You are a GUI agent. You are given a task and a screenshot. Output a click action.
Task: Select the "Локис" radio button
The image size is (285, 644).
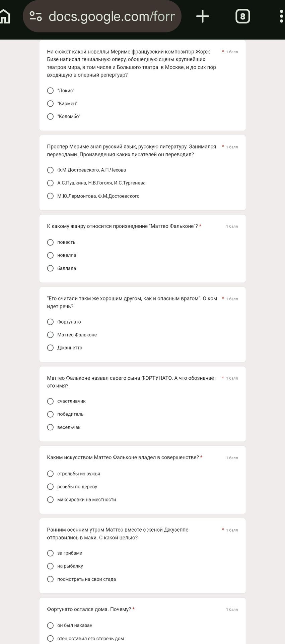click(x=50, y=91)
